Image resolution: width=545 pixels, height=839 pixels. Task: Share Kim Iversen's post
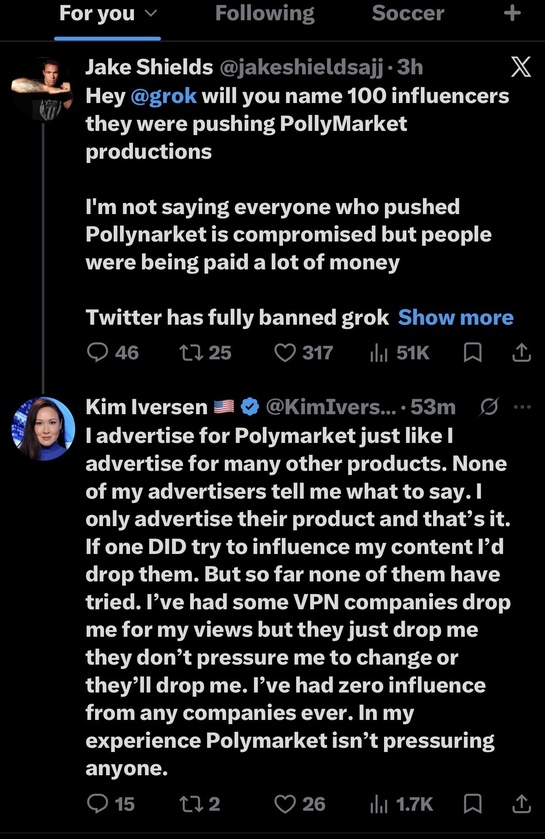tap(521, 804)
